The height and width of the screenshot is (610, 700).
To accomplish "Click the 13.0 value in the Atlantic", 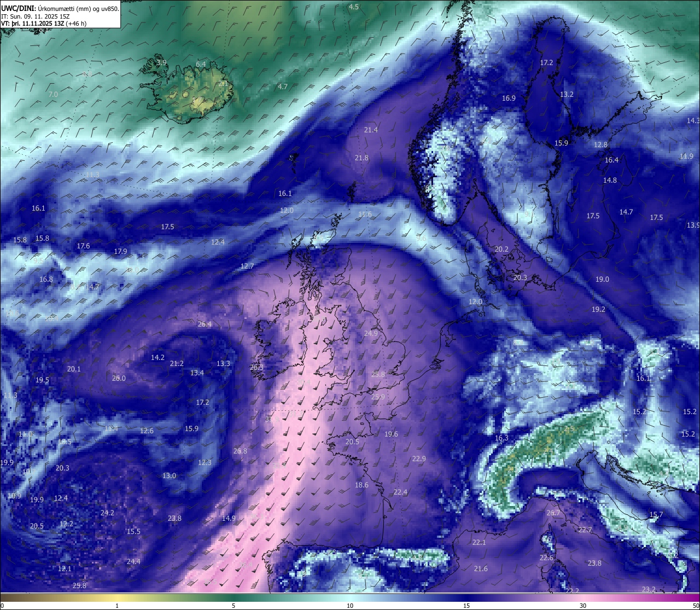I will [x=169, y=476].
